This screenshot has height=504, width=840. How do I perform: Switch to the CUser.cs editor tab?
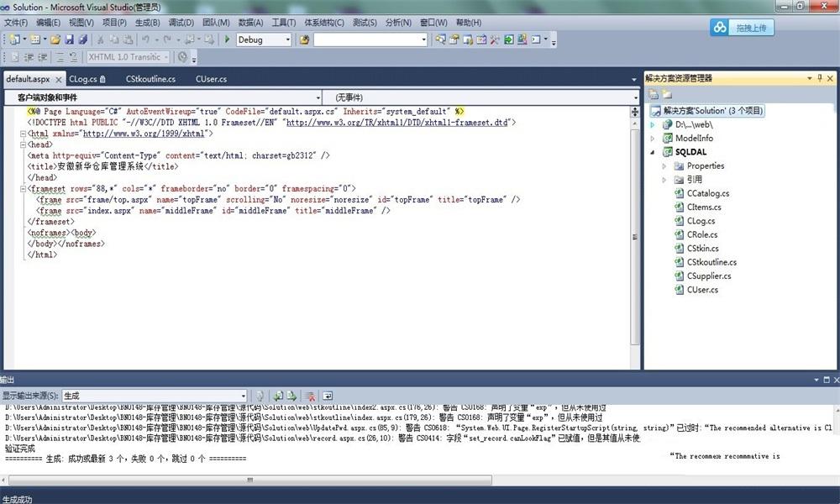tap(211, 79)
